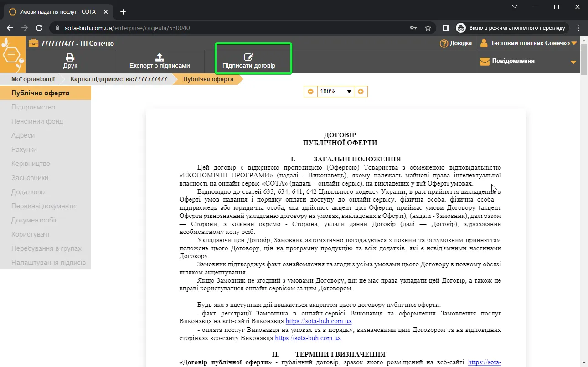Click the tab search chevron in title bar
The width and height of the screenshot is (588, 367).
tap(515, 7)
